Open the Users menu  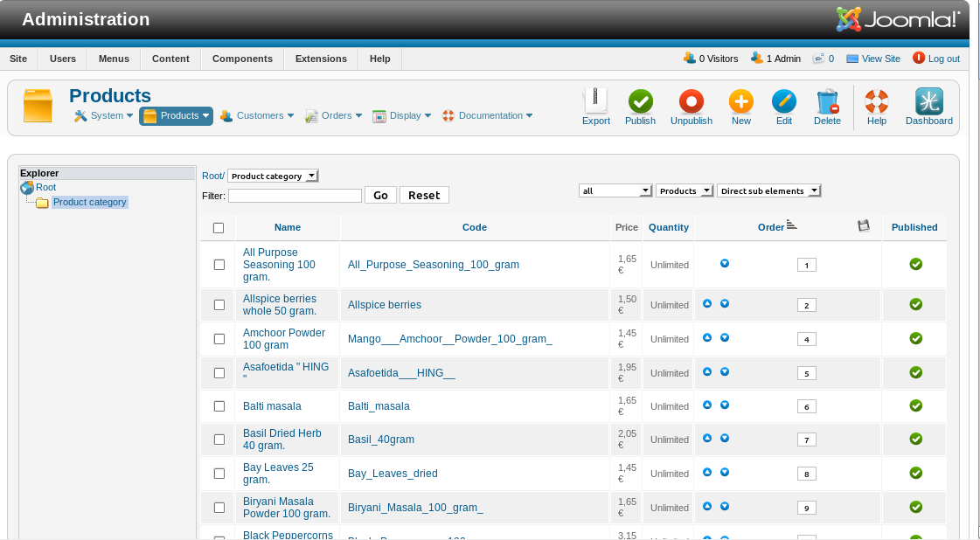point(62,59)
